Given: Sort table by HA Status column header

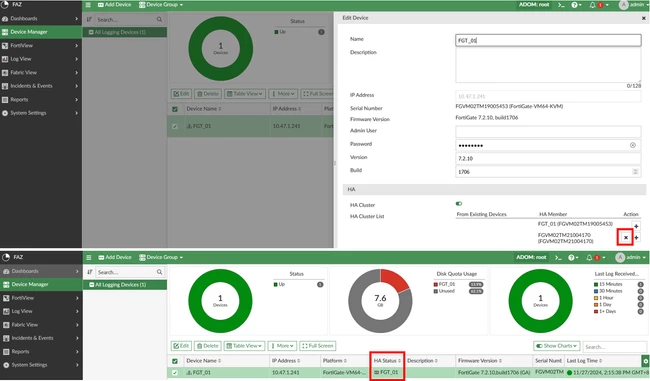Looking at the screenshot, I should click(387, 361).
